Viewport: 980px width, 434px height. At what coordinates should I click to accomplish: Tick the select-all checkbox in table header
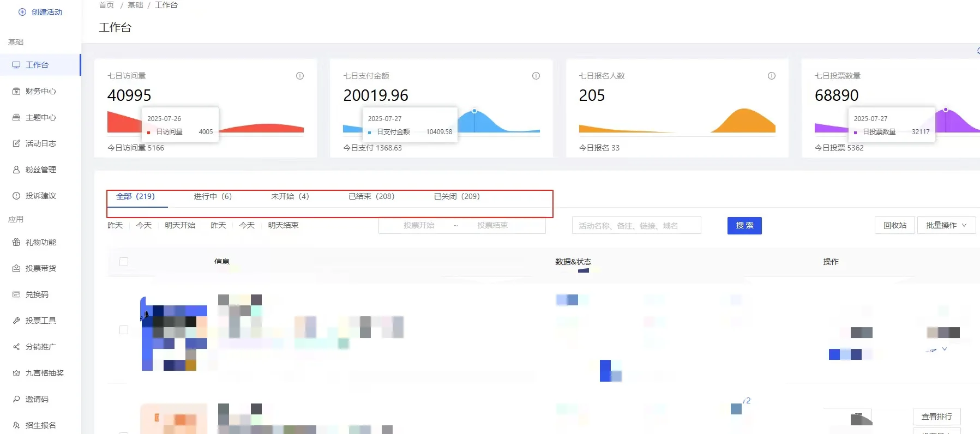click(124, 262)
